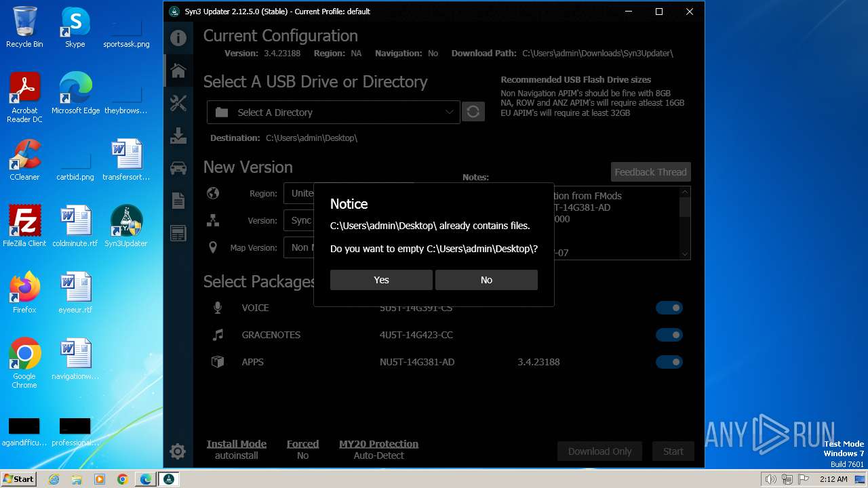
Task: Select the NU5T-14G381-AD APPS filename
Action: pos(417,362)
